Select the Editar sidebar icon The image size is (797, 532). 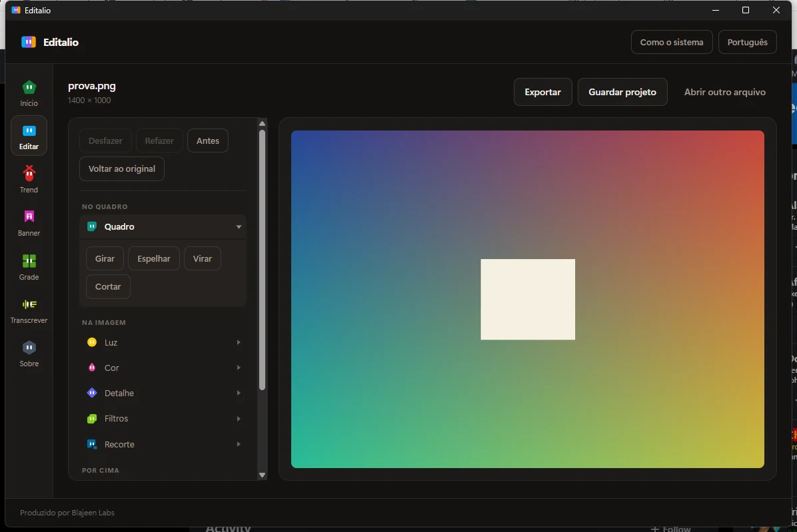click(x=29, y=131)
